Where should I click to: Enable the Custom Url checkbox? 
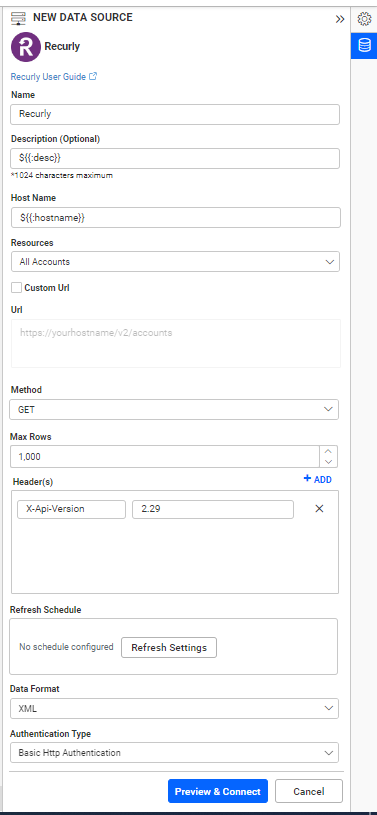click(x=17, y=287)
